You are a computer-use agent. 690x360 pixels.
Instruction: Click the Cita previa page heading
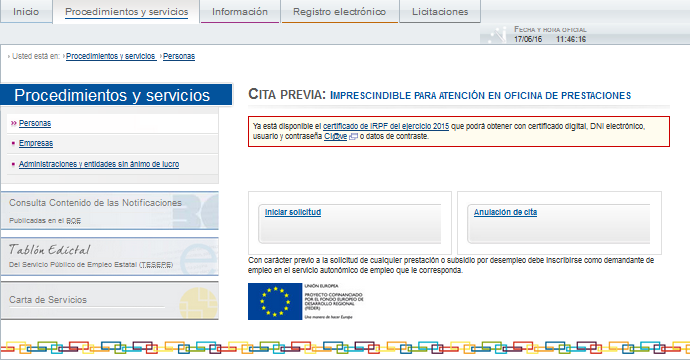pos(440,95)
